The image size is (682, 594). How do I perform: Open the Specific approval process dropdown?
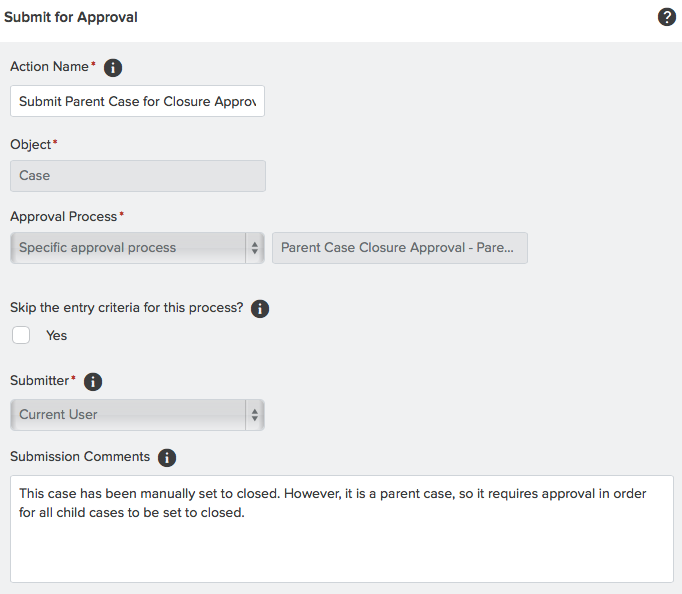tap(137, 248)
